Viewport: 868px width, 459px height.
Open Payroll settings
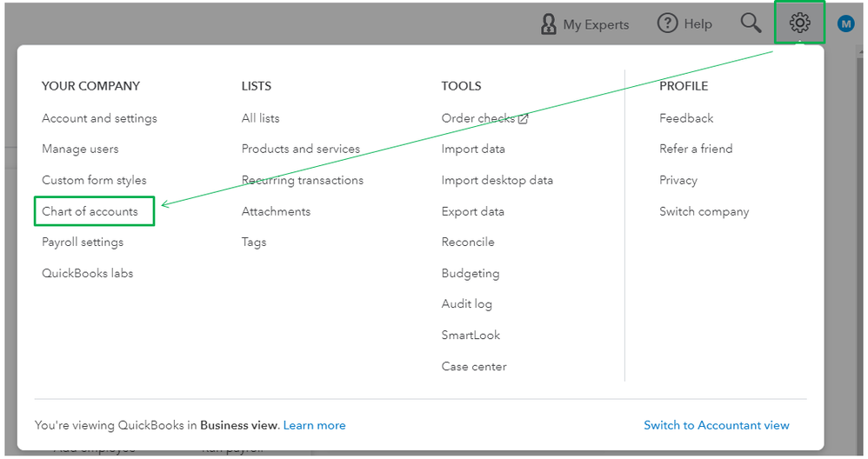83,242
